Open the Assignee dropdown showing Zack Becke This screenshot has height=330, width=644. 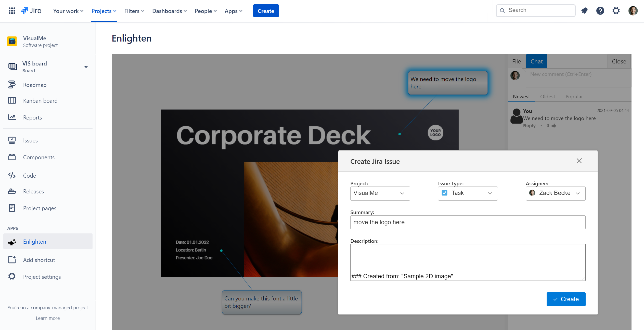tap(555, 193)
